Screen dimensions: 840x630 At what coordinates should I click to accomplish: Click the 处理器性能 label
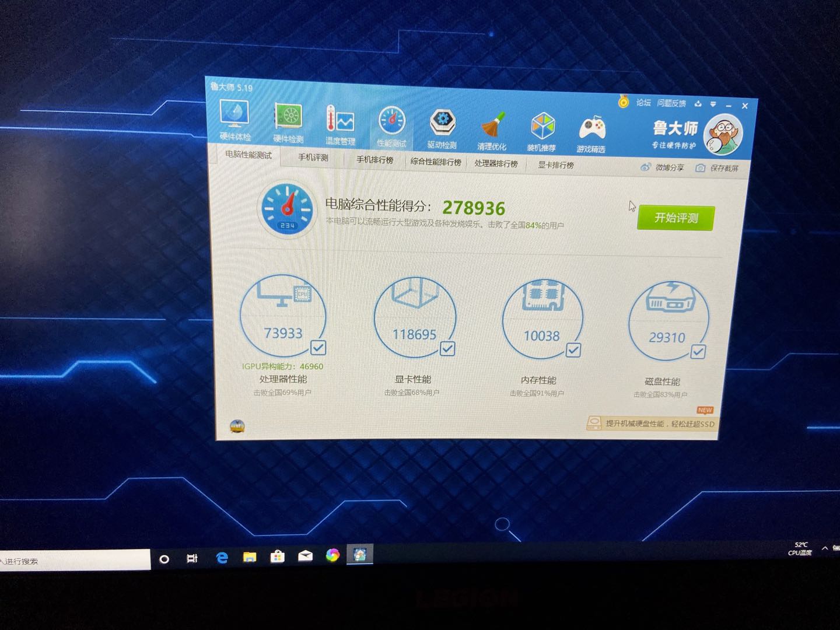coord(283,379)
